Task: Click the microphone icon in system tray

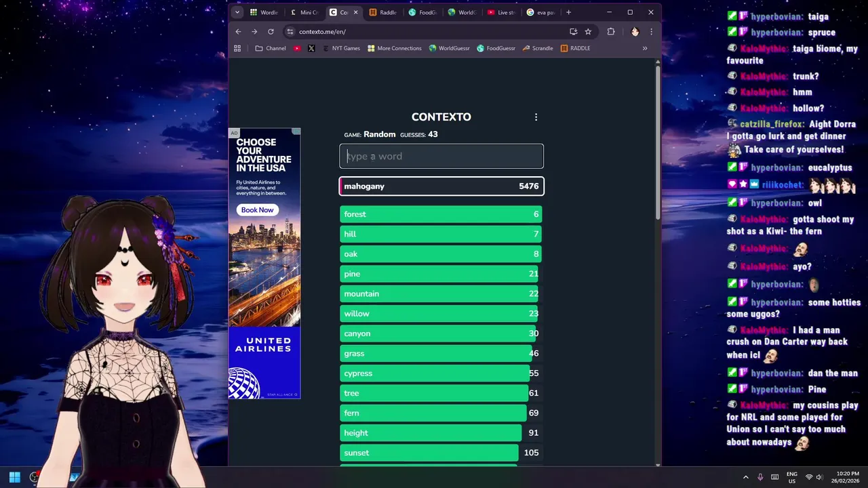Action: coord(760,477)
